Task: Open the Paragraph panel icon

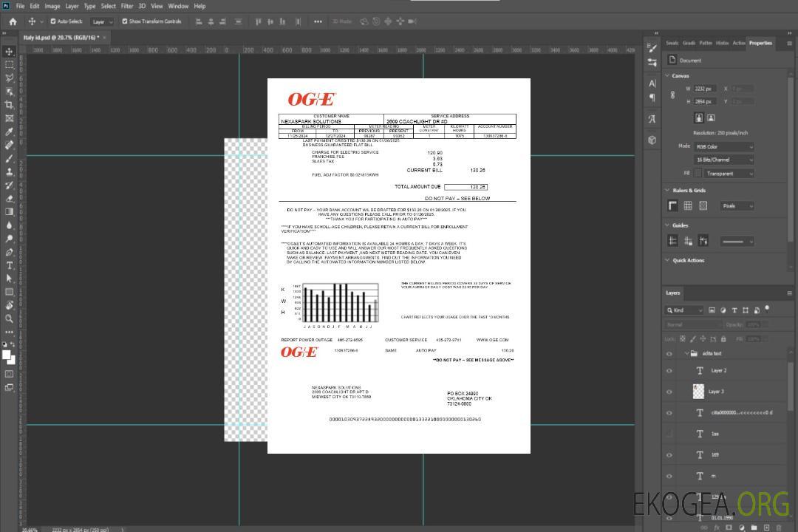Action: [652, 98]
